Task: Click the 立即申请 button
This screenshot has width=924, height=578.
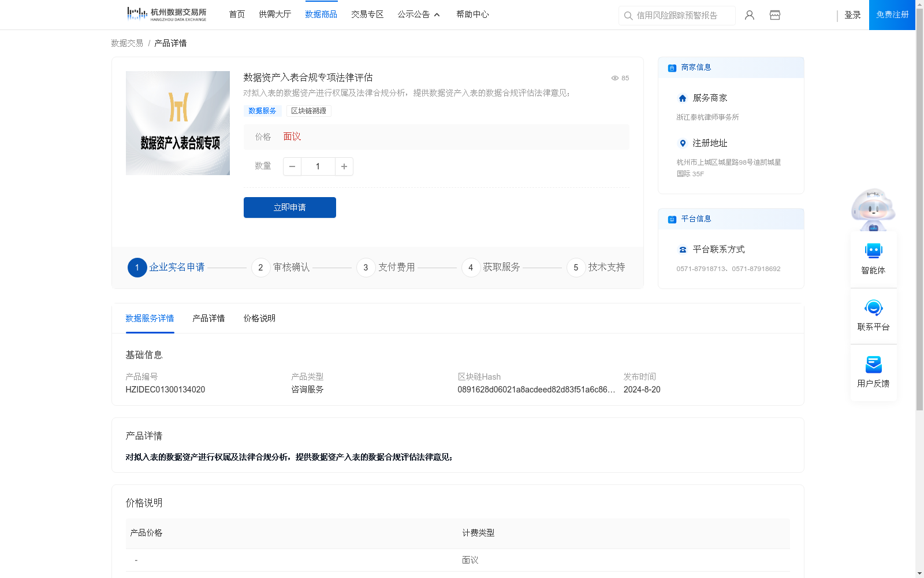Action: [x=290, y=208]
